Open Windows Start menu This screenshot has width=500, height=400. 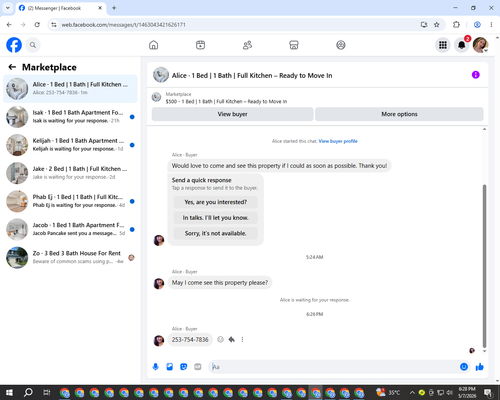[x=9, y=392]
